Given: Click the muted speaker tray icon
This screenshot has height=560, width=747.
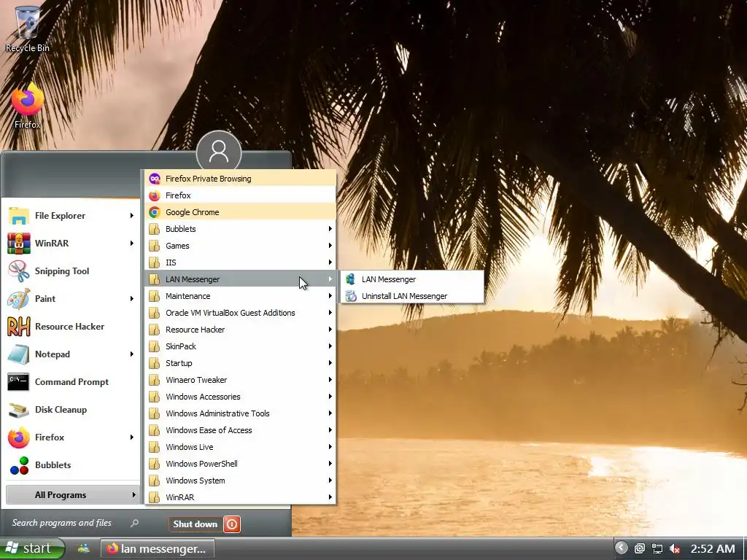Looking at the screenshot, I should (675, 548).
